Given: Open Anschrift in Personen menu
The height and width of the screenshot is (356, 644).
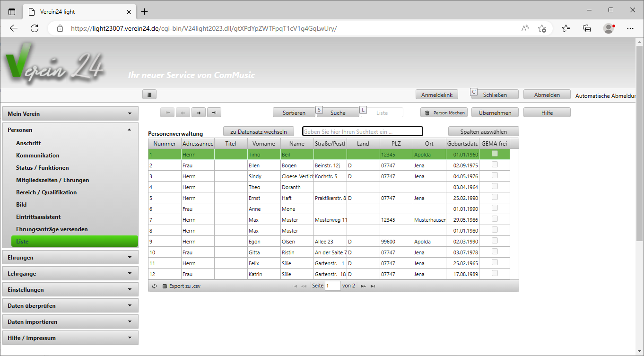Looking at the screenshot, I should tap(28, 143).
